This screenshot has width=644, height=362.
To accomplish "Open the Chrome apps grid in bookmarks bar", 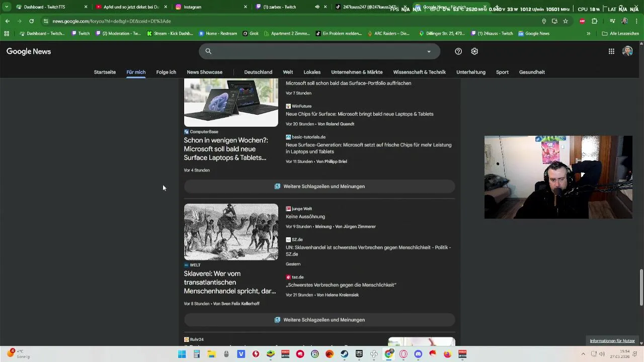I will [7, 34].
